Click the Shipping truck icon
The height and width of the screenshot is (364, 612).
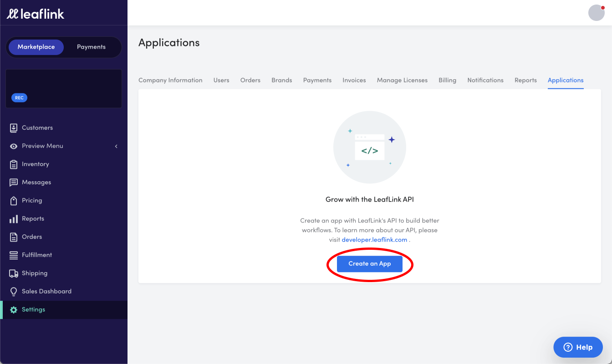tap(14, 273)
